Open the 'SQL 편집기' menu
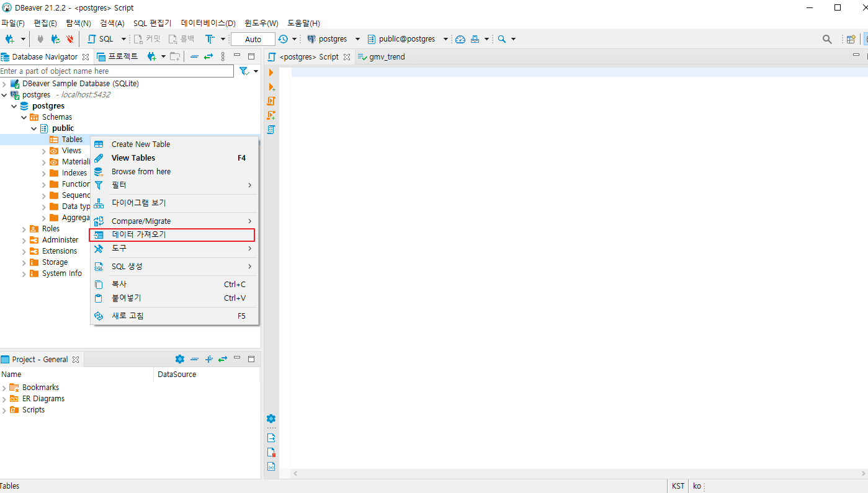868x493 pixels. pos(152,23)
